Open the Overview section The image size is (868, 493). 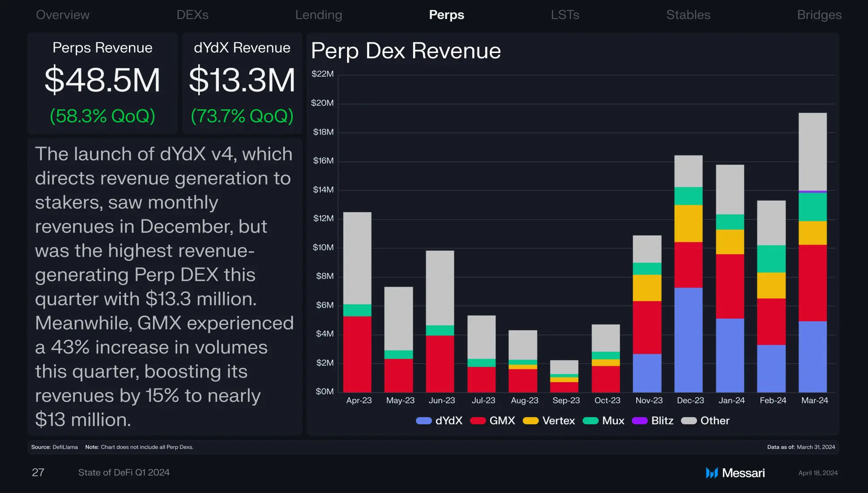pos(62,14)
